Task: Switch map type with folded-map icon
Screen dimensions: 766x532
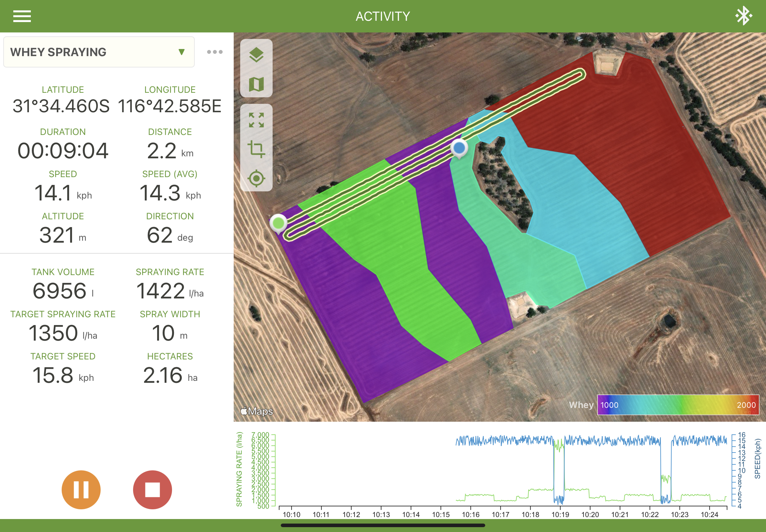Action: (x=256, y=84)
